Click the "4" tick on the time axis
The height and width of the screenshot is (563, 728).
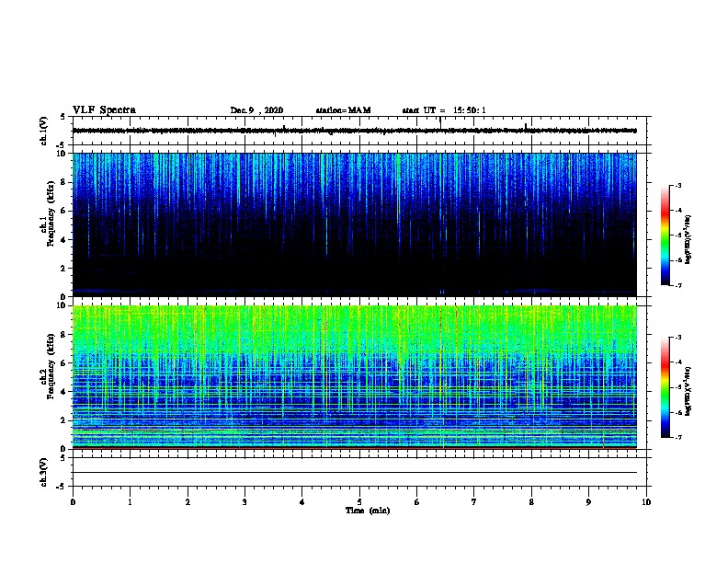pos(302,502)
